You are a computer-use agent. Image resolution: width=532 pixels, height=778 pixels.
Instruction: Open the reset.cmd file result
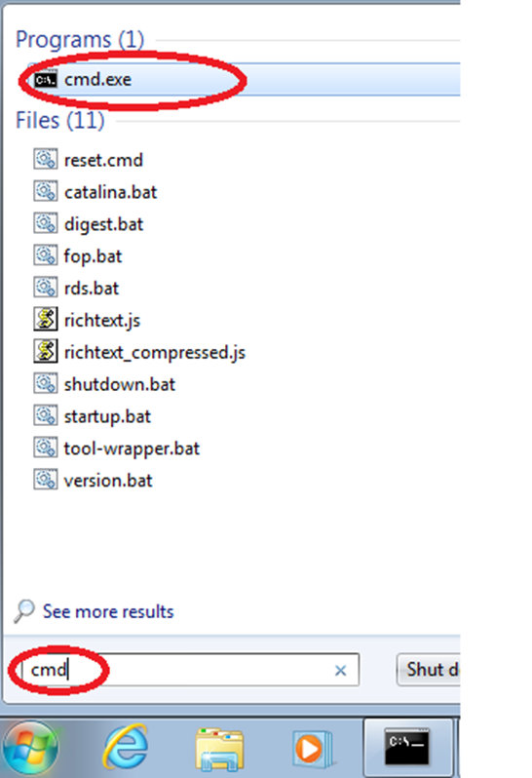[103, 160]
